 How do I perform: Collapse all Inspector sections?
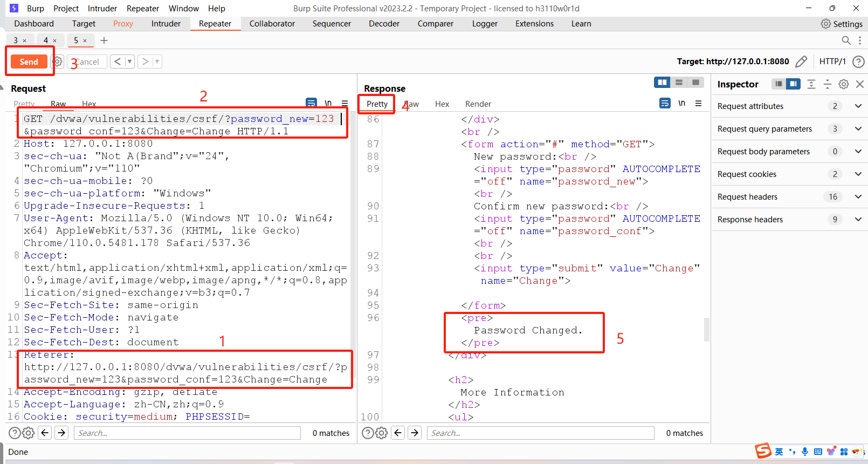point(828,84)
